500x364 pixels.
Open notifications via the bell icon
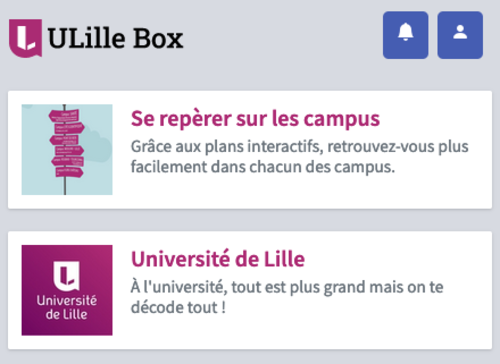click(405, 35)
